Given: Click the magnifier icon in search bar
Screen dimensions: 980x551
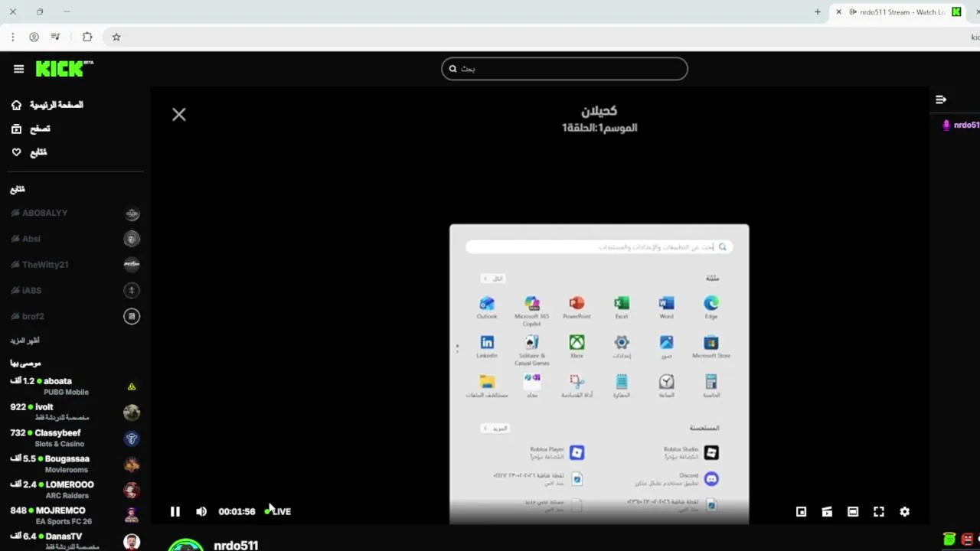Looking at the screenshot, I should (452, 69).
